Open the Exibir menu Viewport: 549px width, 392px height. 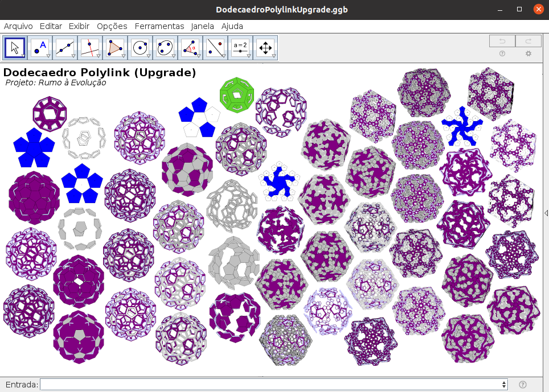coord(79,26)
